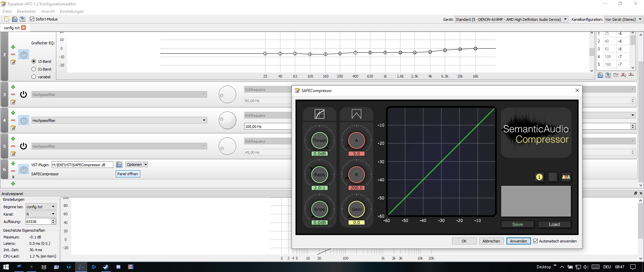Open the Beginne bei config.txt dropdown
Screen dimensions: 644x272
pyautogui.click(x=41, y=207)
